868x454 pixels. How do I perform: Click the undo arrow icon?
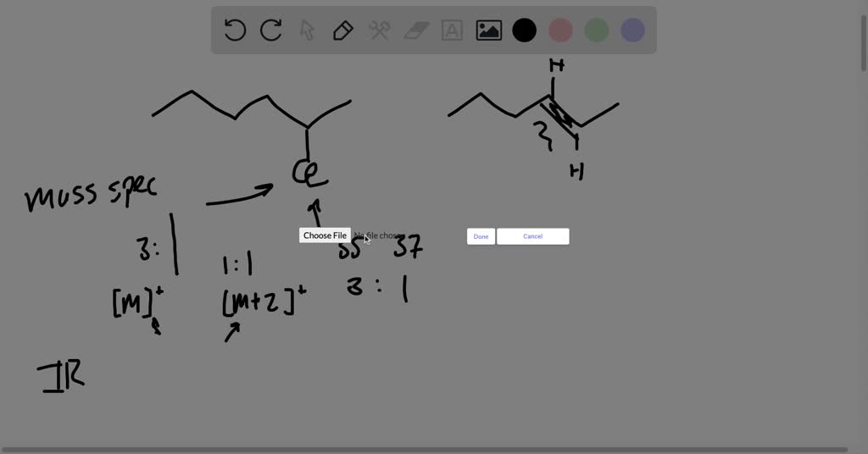pos(235,30)
